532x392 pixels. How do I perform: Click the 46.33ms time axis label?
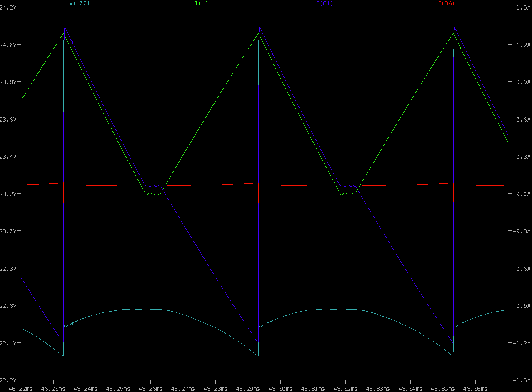(x=378, y=388)
